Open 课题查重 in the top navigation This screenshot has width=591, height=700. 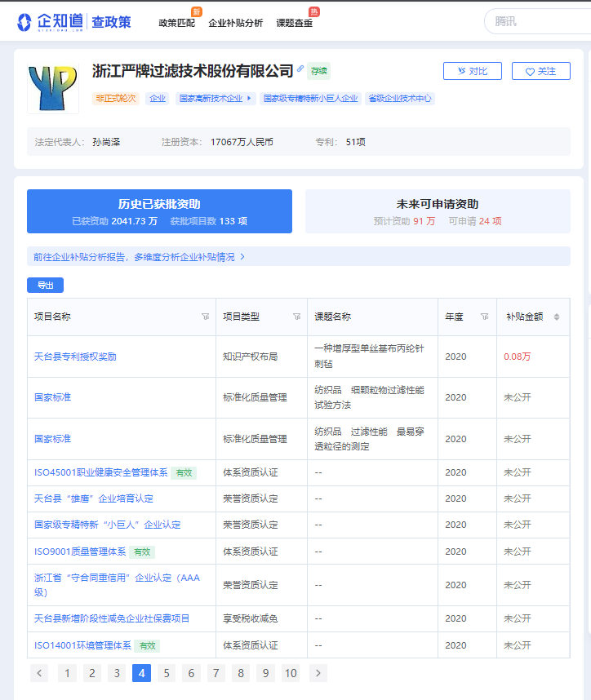(295, 23)
